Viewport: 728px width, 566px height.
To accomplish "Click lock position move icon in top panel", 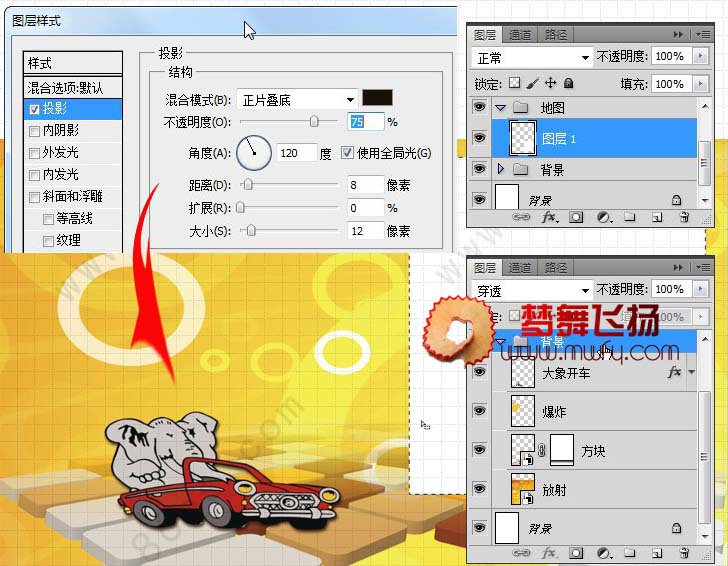I will click(x=551, y=83).
